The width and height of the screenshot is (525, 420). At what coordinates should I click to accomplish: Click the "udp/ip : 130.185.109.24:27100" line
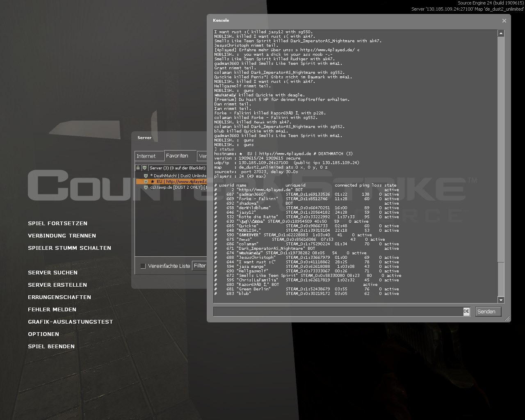coord(287,163)
